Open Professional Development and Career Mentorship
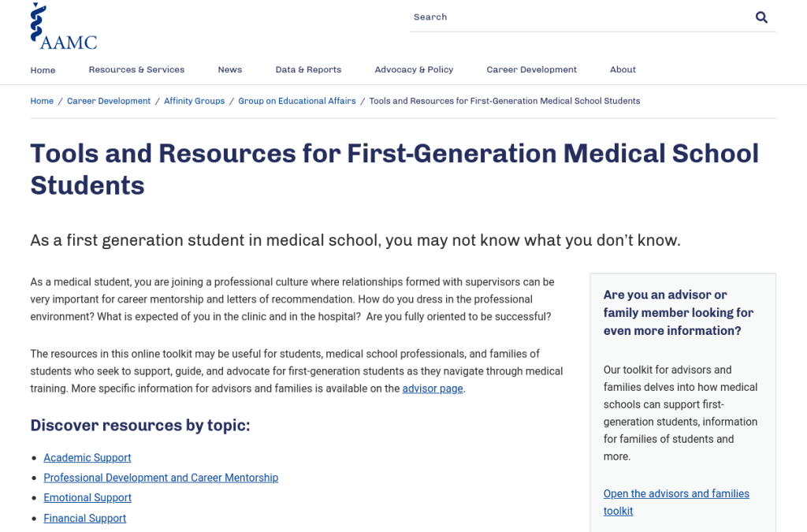The width and height of the screenshot is (807, 532). pos(161,478)
